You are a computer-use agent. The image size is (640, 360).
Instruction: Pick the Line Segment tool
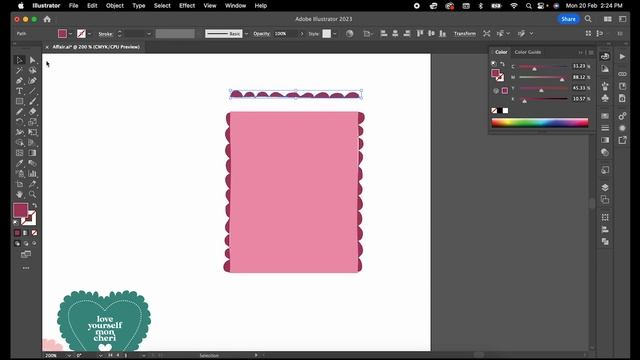click(33, 91)
